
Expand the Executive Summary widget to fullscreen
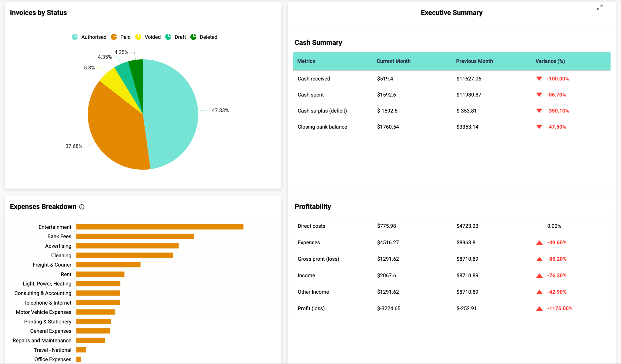tap(600, 7)
